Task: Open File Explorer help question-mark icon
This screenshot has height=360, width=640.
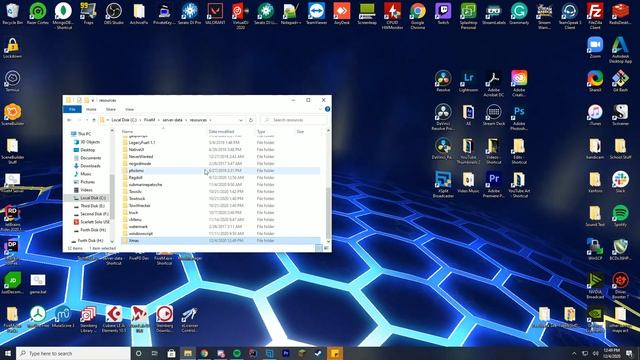Action: [327, 109]
